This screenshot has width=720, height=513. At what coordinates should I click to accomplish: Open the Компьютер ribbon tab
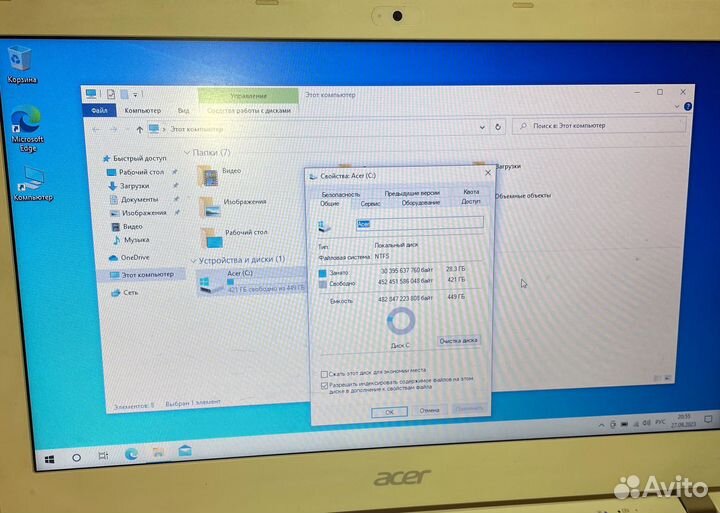[143, 111]
